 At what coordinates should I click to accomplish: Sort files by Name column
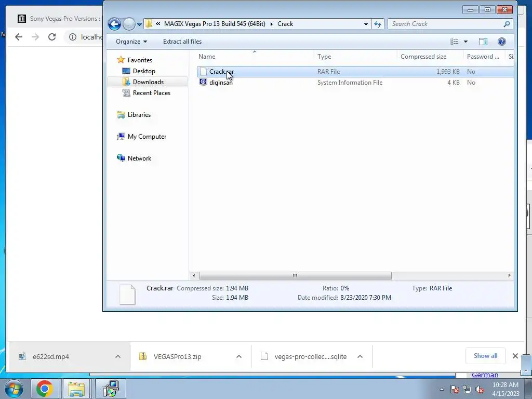pyautogui.click(x=255, y=56)
